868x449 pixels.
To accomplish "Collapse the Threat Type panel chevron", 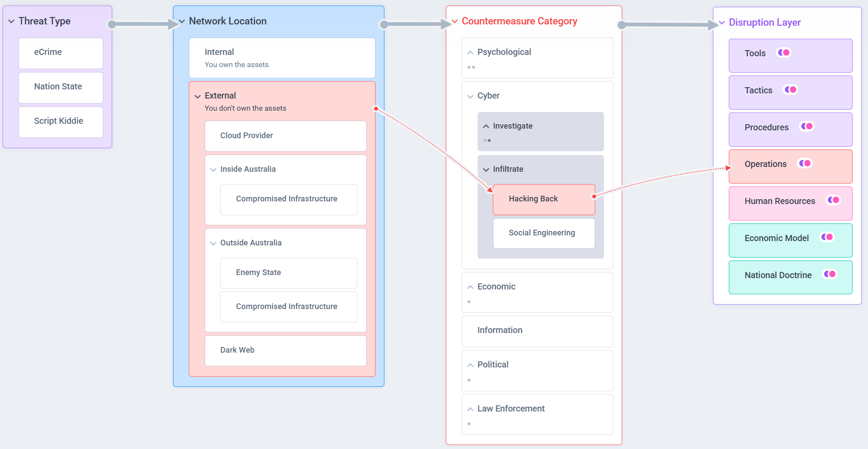I will 11,21.
